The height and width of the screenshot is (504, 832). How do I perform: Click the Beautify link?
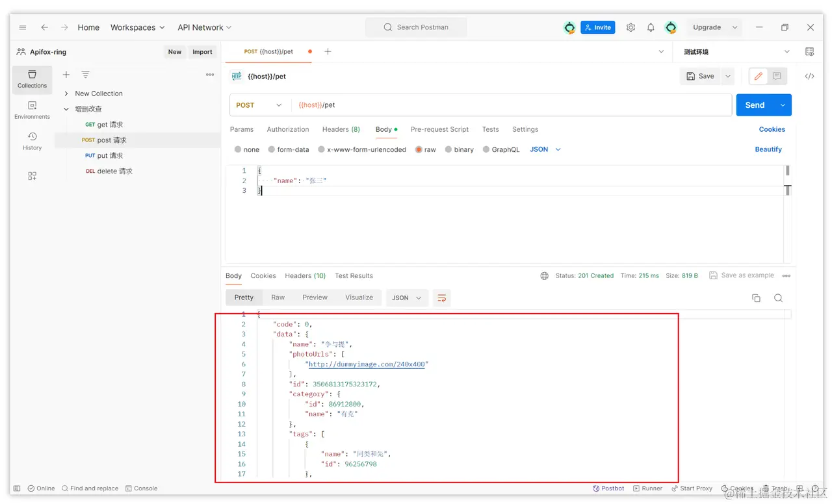click(768, 149)
